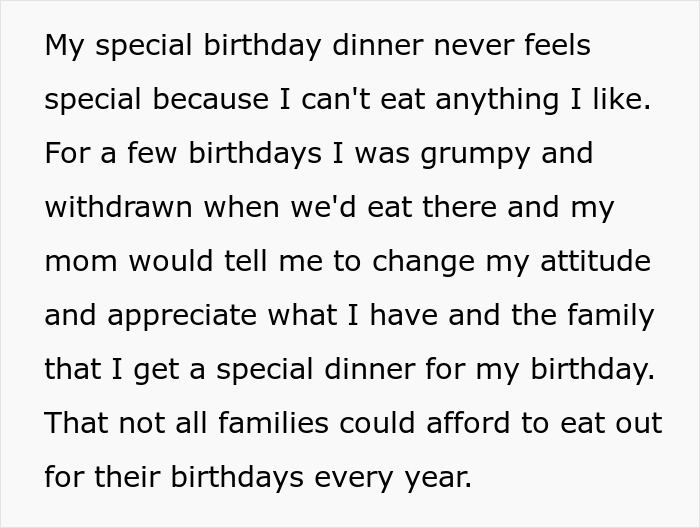Click the word "year." ending the text
The image size is (700, 528).
438,478
